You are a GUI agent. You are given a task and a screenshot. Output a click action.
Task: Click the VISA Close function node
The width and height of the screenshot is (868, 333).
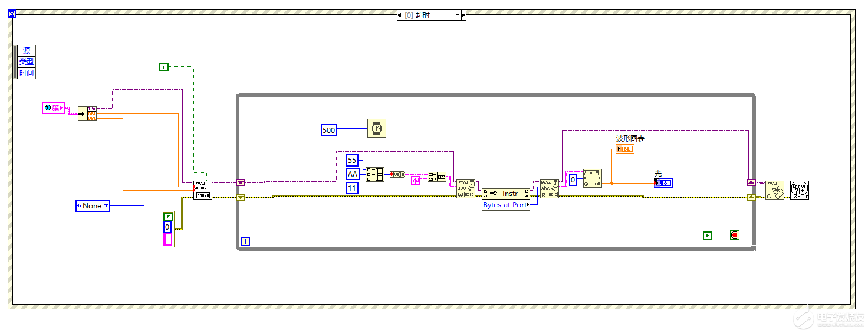point(775,190)
